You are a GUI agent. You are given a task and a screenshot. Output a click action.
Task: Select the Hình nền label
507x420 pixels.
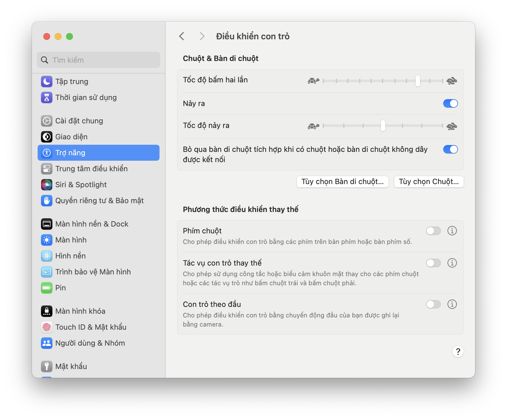(x=70, y=256)
